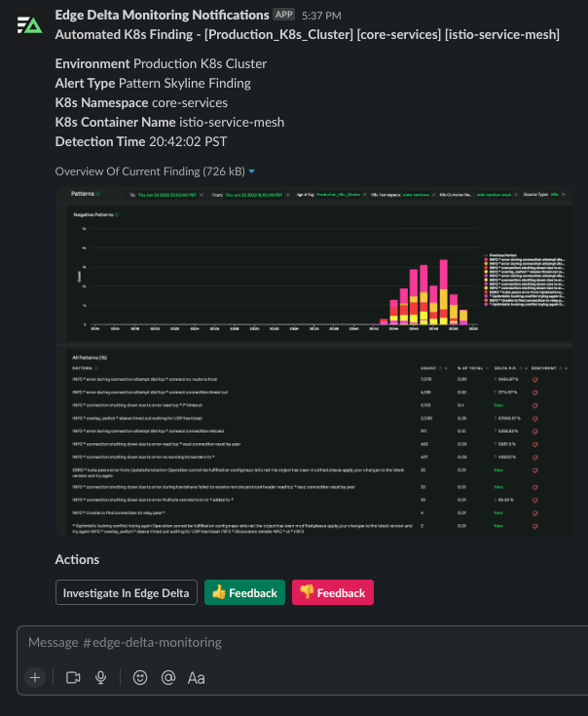The height and width of the screenshot is (716, 588).
Task: Click the green thumbs-up Feedback button
Action: [244, 592]
